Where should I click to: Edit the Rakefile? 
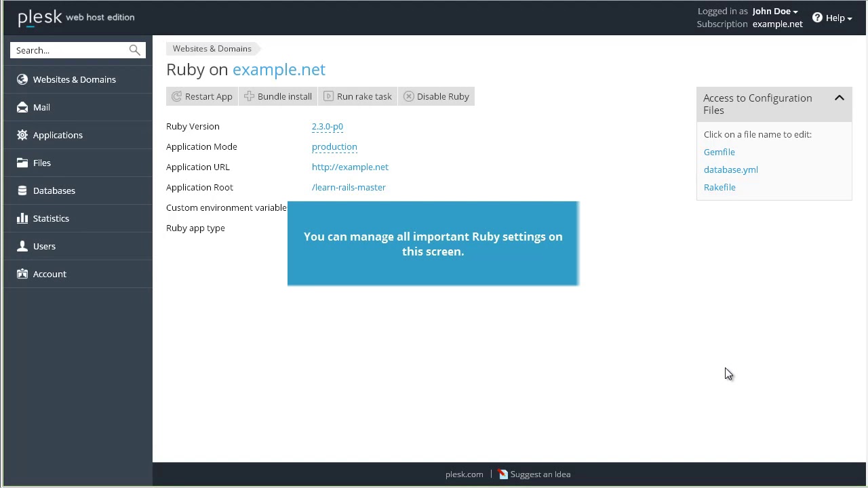click(x=719, y=187)
